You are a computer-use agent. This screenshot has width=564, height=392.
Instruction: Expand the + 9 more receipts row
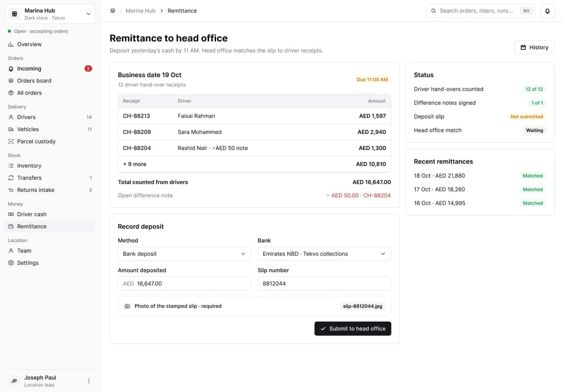[254, 164]
